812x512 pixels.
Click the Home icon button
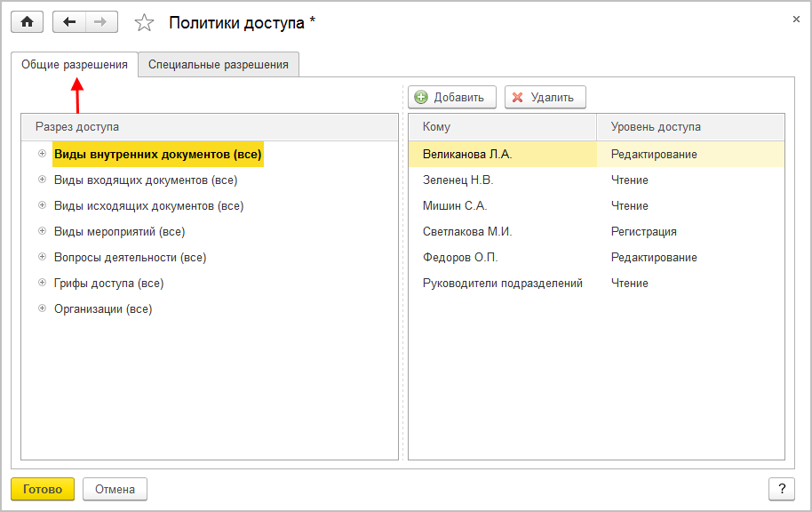point(27,22)
